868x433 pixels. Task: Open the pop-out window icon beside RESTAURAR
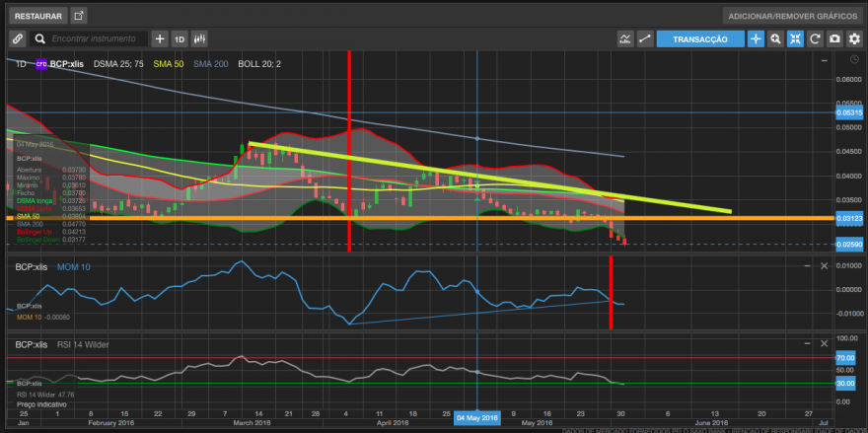(79, 16)
